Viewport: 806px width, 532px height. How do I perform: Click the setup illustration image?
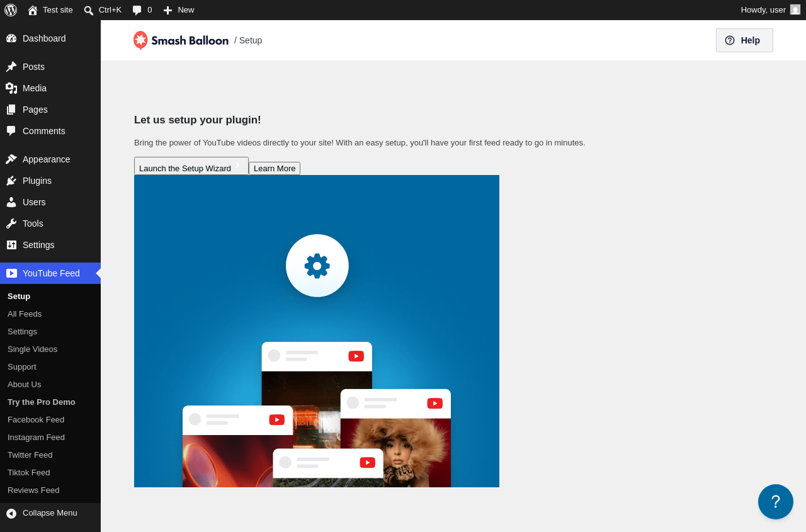[x=317, y=331]
